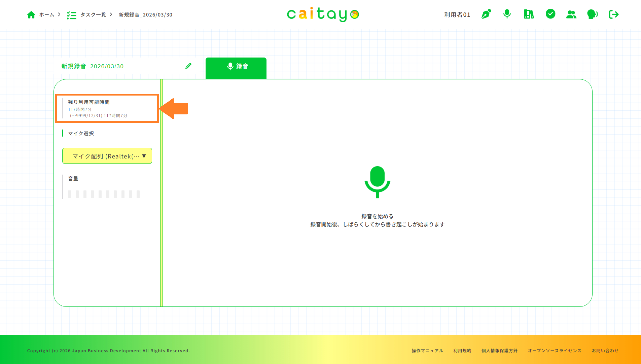
Task: Open the microphone icon in the header
Action: tap(507, 14)
